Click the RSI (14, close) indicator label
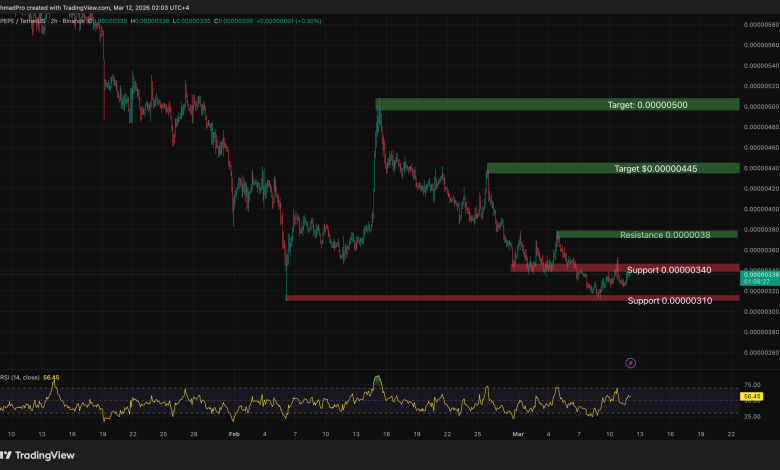 pyautogui.click(x=20, y=377)
